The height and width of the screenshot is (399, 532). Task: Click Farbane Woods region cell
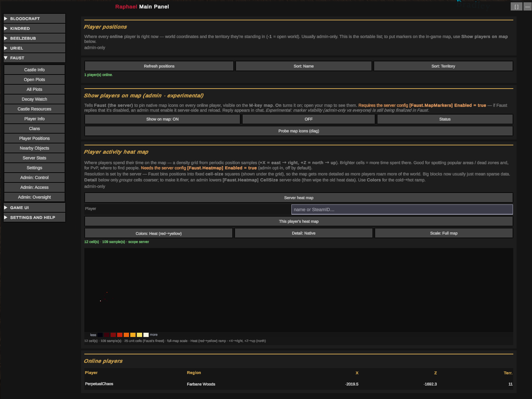pyautogui.click(x=201, y=384)
